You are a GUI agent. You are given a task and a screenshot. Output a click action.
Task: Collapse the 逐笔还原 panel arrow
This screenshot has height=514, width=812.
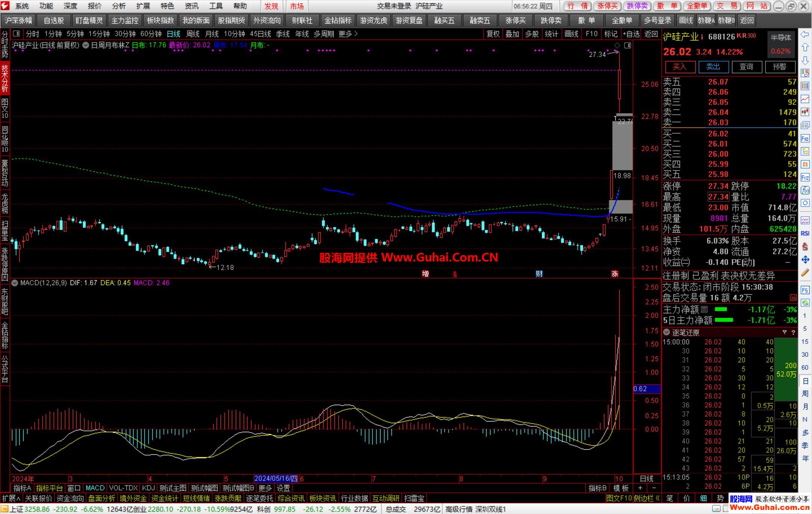tap(667, 332)
